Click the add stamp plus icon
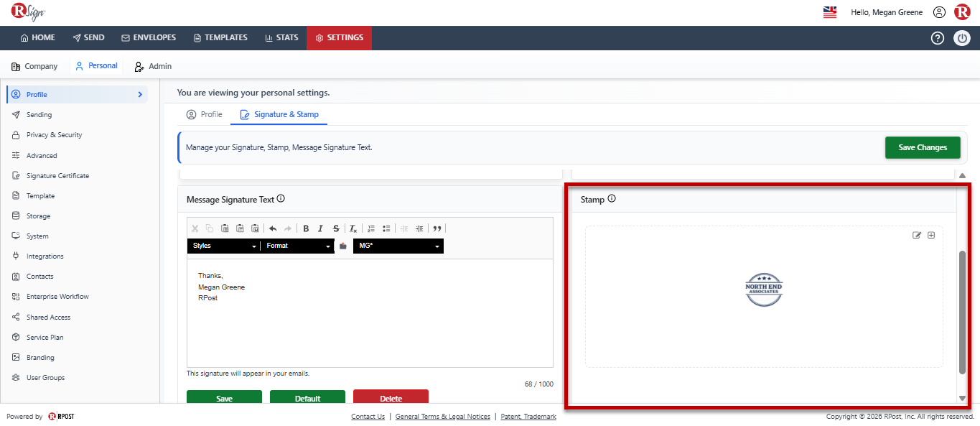This screenshot has width=980, height=426. pos(931,235)
